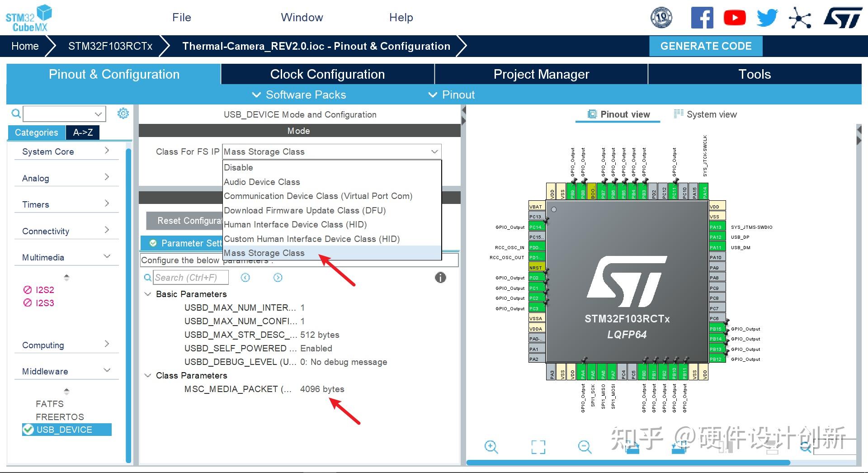This screenshot has width=868, height=473.
Task: Open the search settings gear in the left panel
Action: point(123,114)
